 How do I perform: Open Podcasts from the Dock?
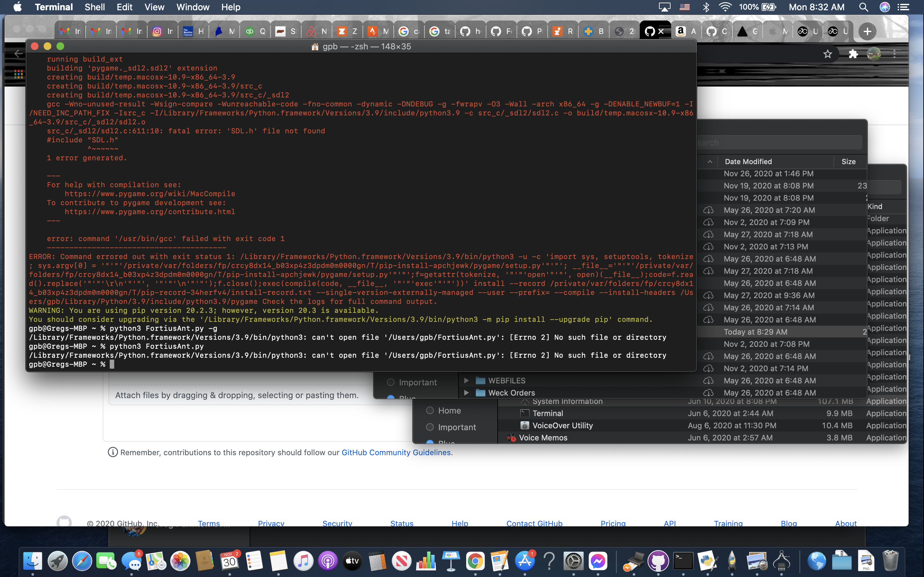pyautogui.click(x=328, y=561)
